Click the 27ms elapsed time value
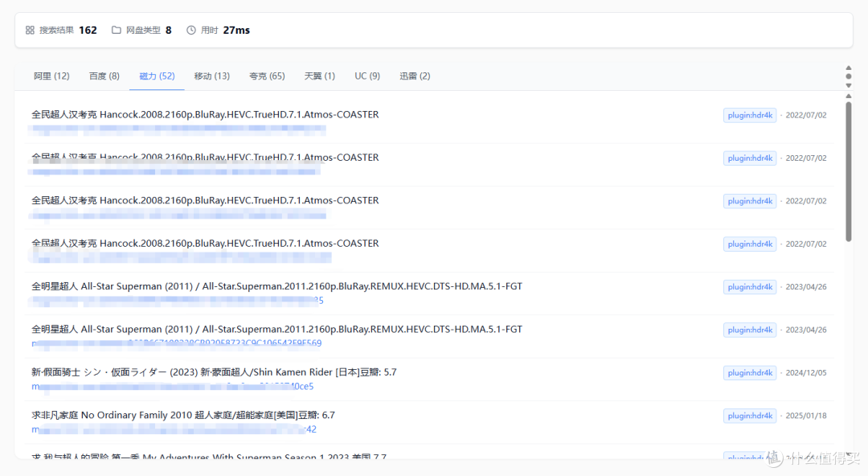 [236, 30]
